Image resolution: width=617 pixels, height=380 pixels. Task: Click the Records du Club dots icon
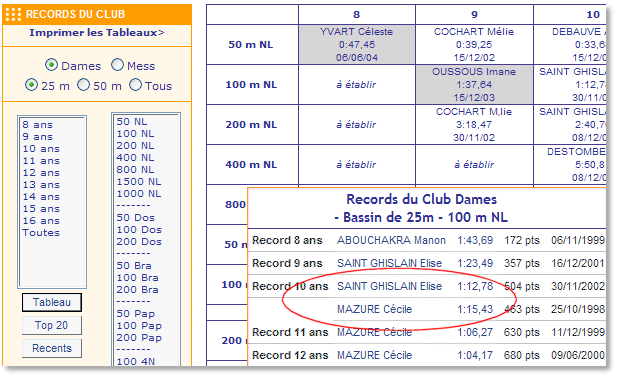tap(13, 14)
